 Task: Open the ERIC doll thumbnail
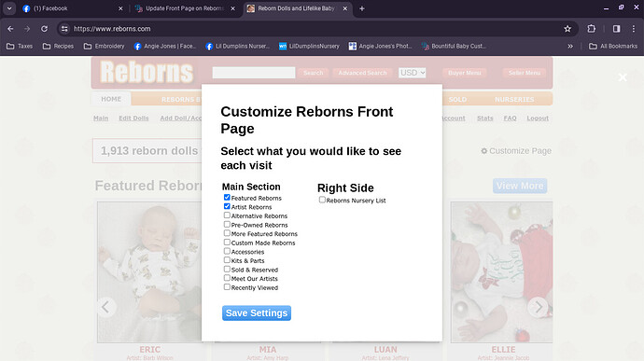tap(149, 271)
